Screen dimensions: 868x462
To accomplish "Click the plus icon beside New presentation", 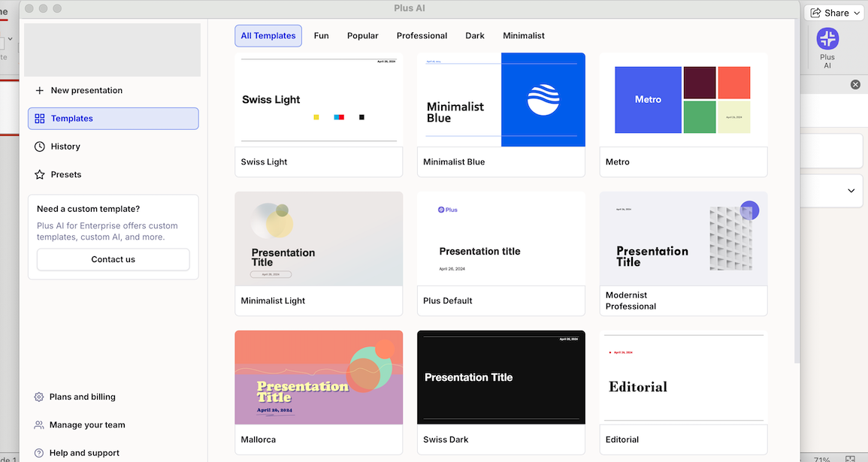I will pos(39,90).
